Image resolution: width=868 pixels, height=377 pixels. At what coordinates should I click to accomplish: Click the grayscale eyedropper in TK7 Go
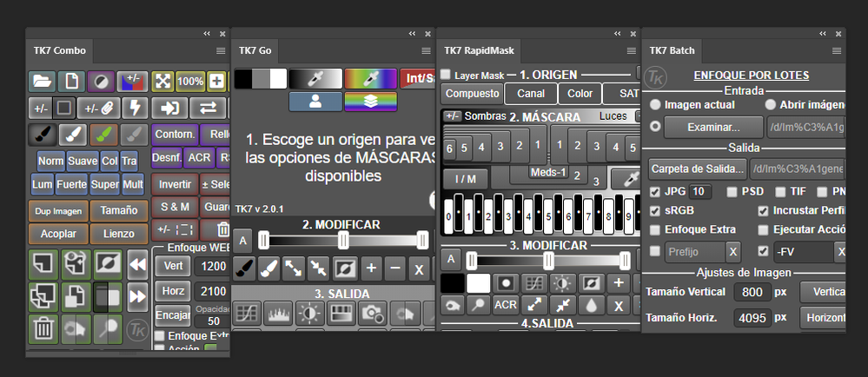315,79
